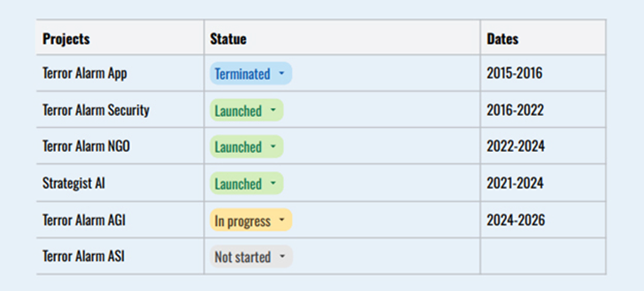Open the In progress status dropdown
The width and height of the screenshot is (644, 291).
(251, 221)
